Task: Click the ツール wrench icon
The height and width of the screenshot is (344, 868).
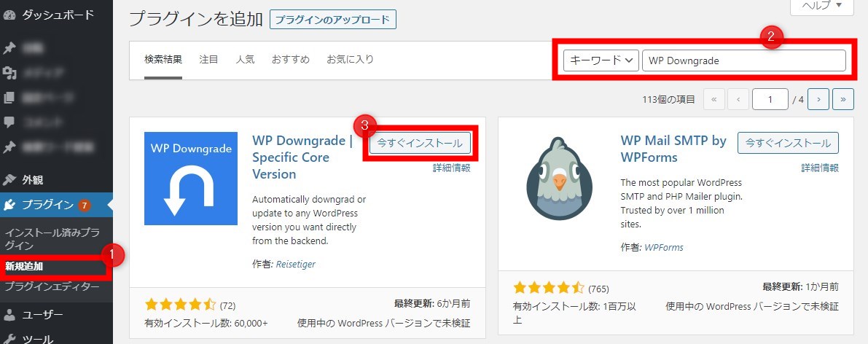Action: [x=9, y=338]
